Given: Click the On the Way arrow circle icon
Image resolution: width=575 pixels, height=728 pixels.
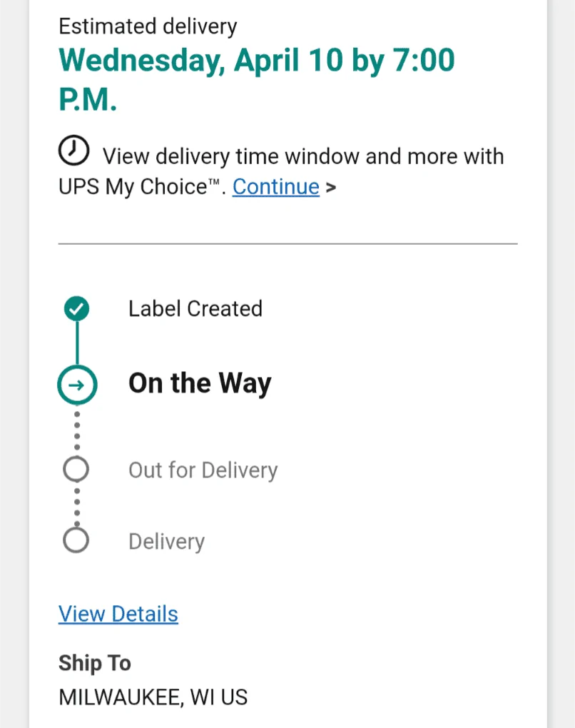Looking at the screenshot, I should (77, 385).
